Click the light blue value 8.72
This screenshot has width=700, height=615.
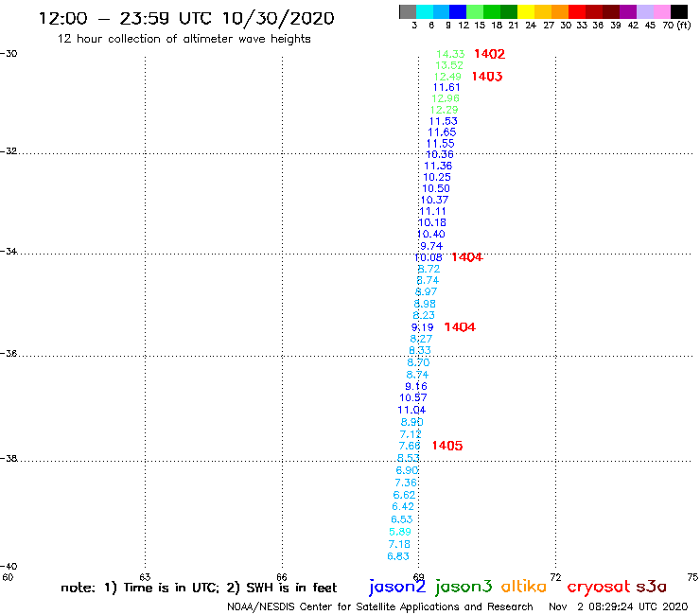(429, 270)
